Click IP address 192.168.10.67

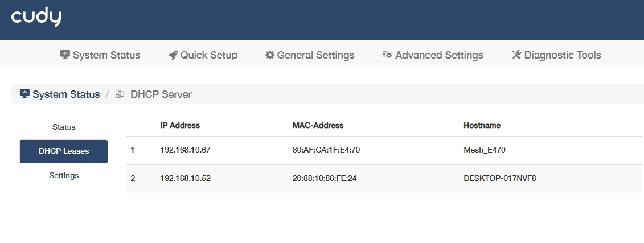click(186, 151)
